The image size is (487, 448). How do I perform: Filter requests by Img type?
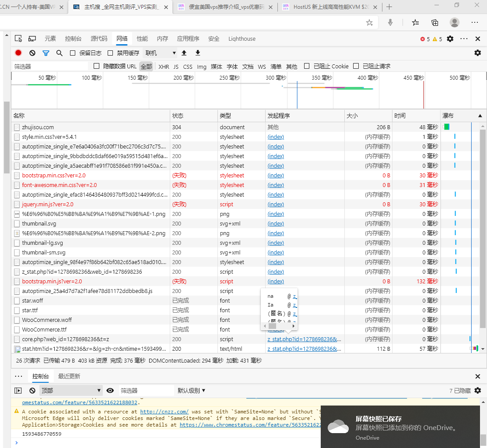pos(202,67)
